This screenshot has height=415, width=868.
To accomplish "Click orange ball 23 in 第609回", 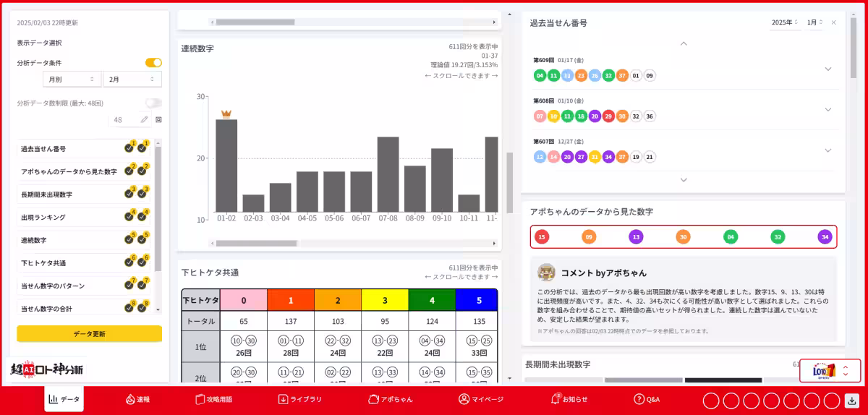I will tap(581, 75).
